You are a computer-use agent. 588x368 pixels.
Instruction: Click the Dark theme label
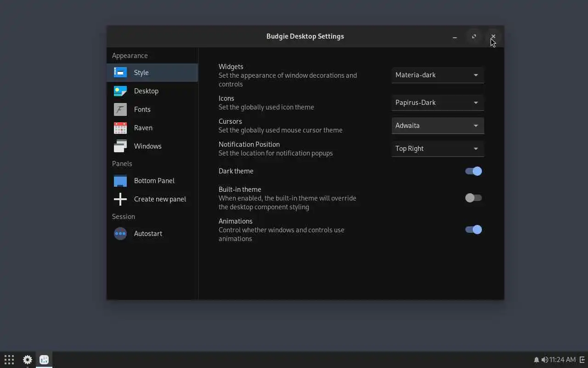pyautogui.click(x=236, y=171)
